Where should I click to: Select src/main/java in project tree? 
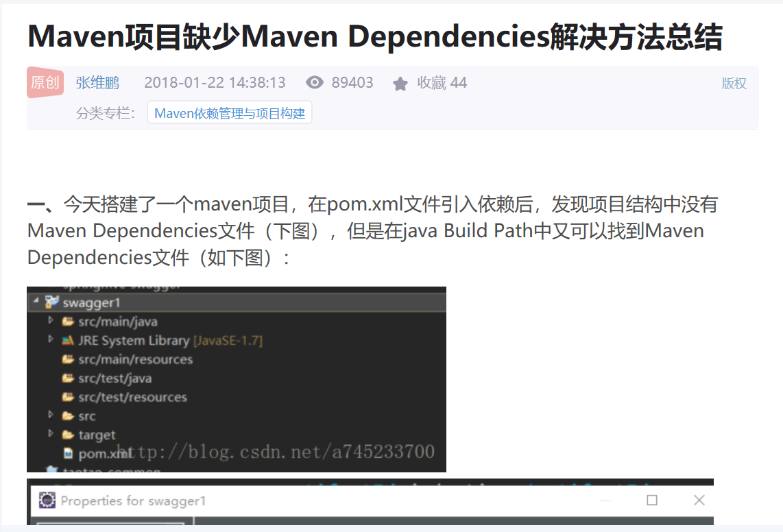click(x=117, y=322)
